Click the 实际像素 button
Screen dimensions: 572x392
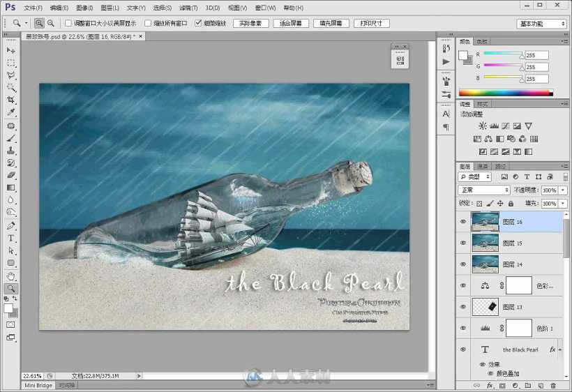[250, 23]
